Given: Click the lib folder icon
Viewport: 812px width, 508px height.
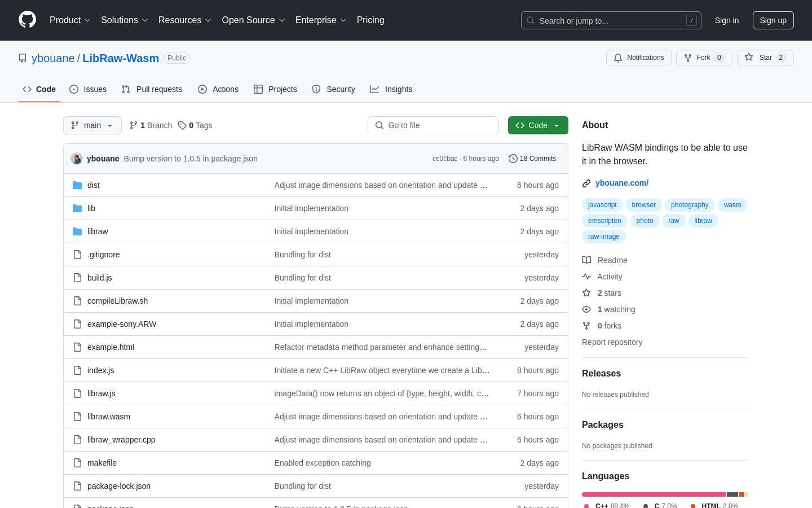Looking at the screenshot, I should (x=77, y=208).
